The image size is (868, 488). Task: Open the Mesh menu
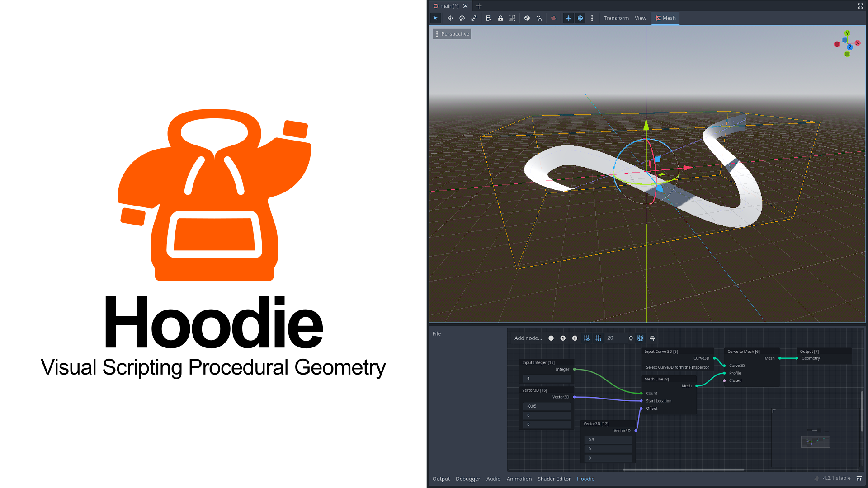(665, 18)
